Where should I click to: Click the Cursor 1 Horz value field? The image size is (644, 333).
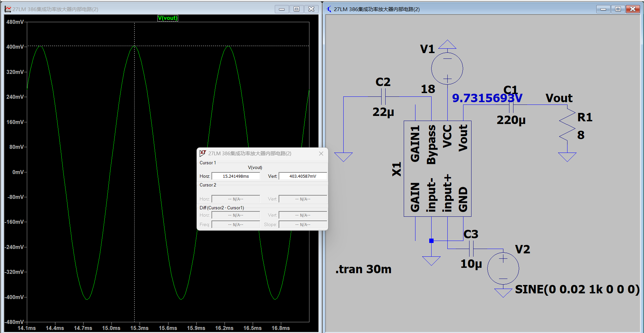[x=236, y=176]
